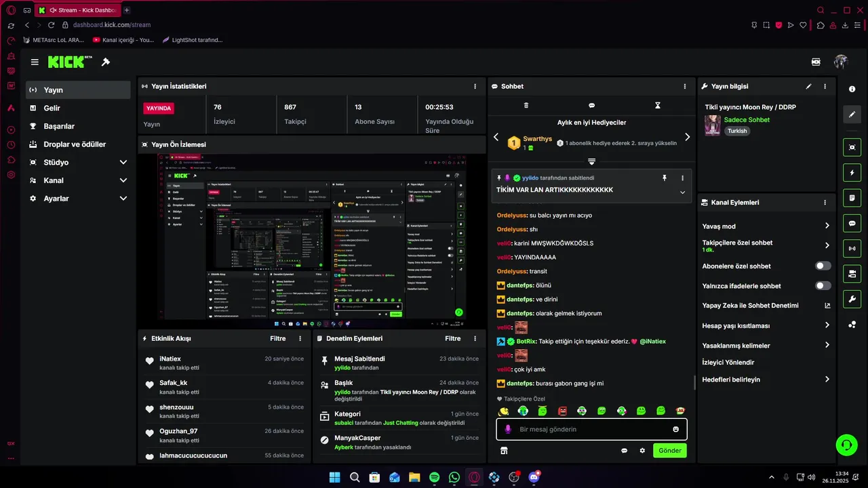
Task: Show the previous top gifter with the left arrow
Action: 496,137
